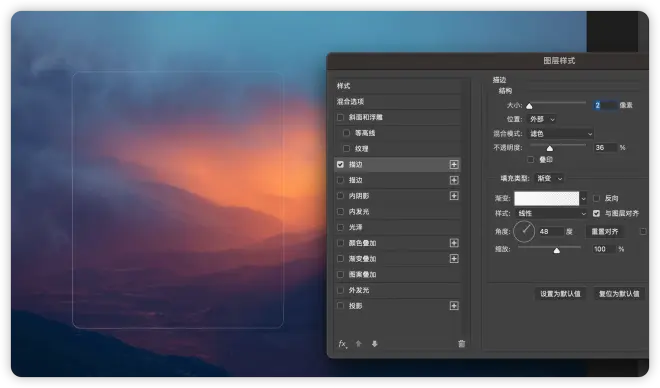Uncheck the active 描边 checkbox
660x388 pixels.
[x=341, y=165]
